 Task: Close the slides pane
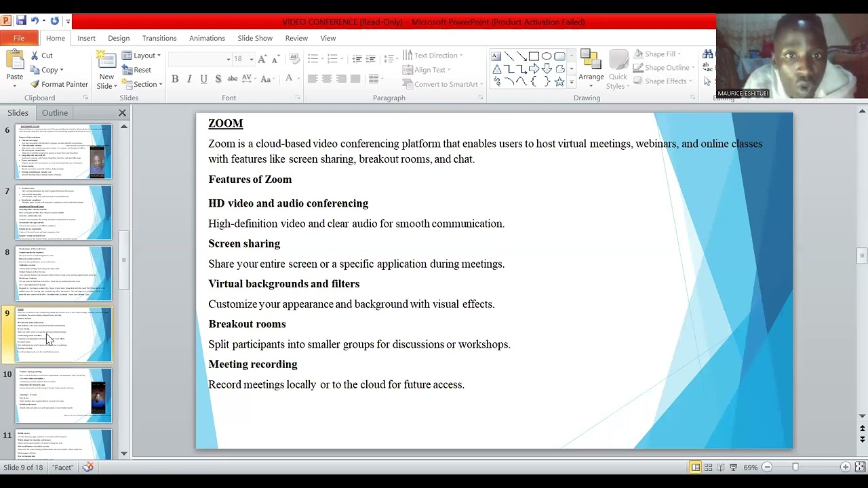click(x=122, y=113)
